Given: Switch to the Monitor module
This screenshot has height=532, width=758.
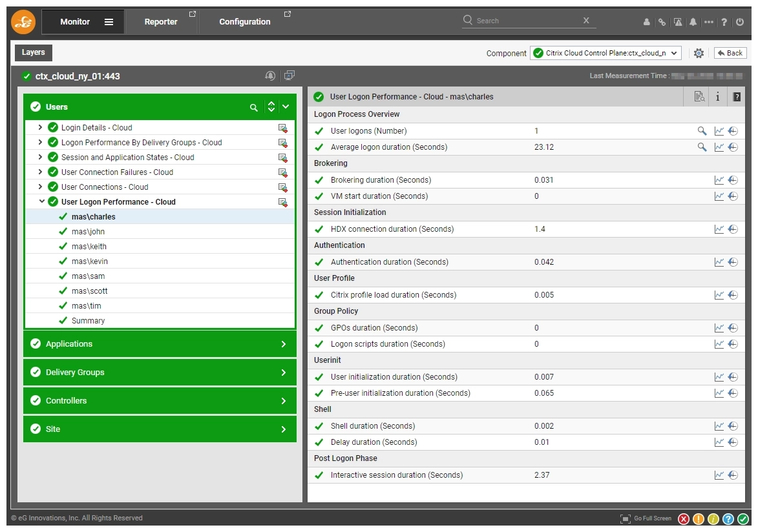Looking at the screenshot, I should [75, 22].
